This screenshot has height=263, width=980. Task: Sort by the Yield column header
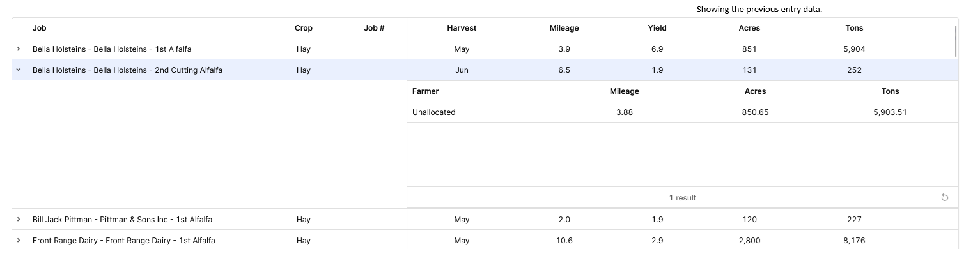point(657,28)
